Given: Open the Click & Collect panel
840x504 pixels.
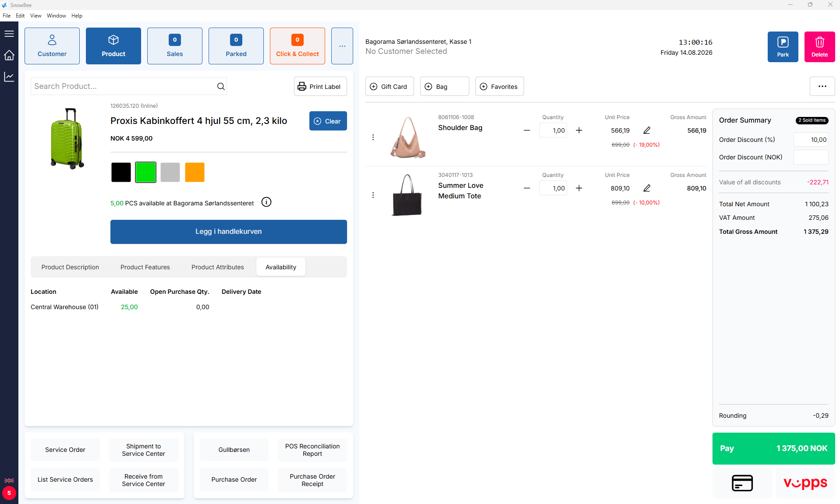Looking at the screenshot, I should point(298,46).
